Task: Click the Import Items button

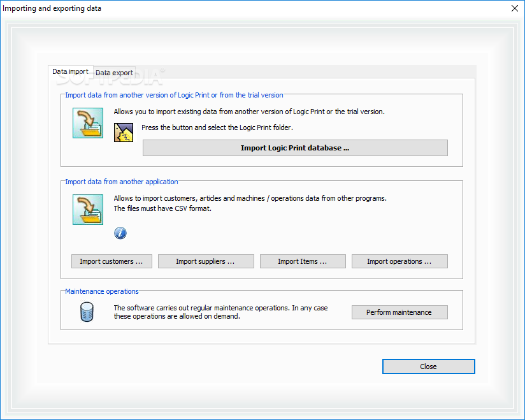Action: pos(303,261)
